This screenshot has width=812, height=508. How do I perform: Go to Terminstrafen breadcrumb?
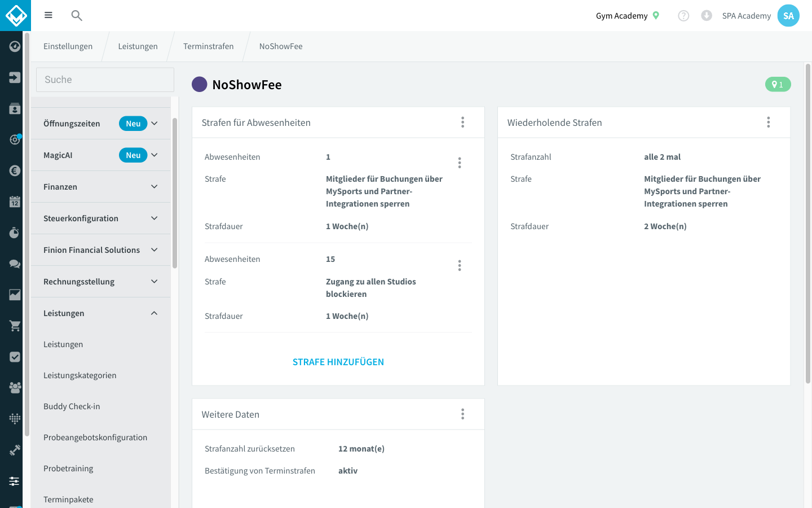pos(208,46)
